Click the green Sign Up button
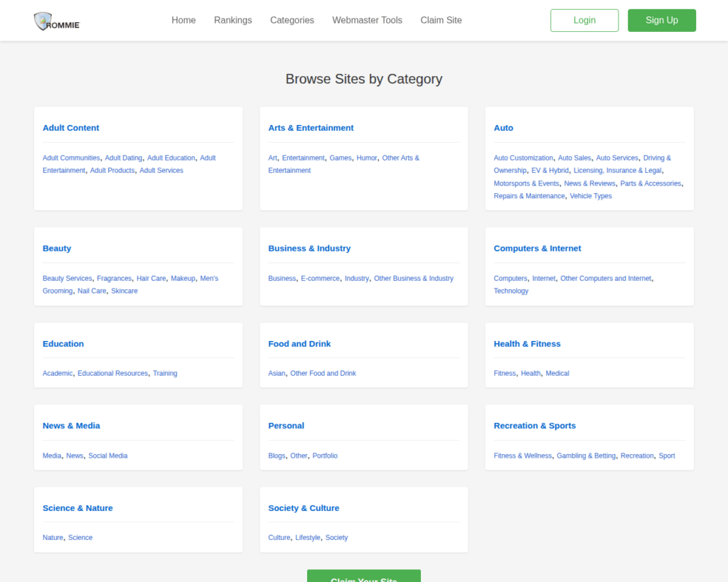This screenshot has height=582, width=728. coord(661,21)
